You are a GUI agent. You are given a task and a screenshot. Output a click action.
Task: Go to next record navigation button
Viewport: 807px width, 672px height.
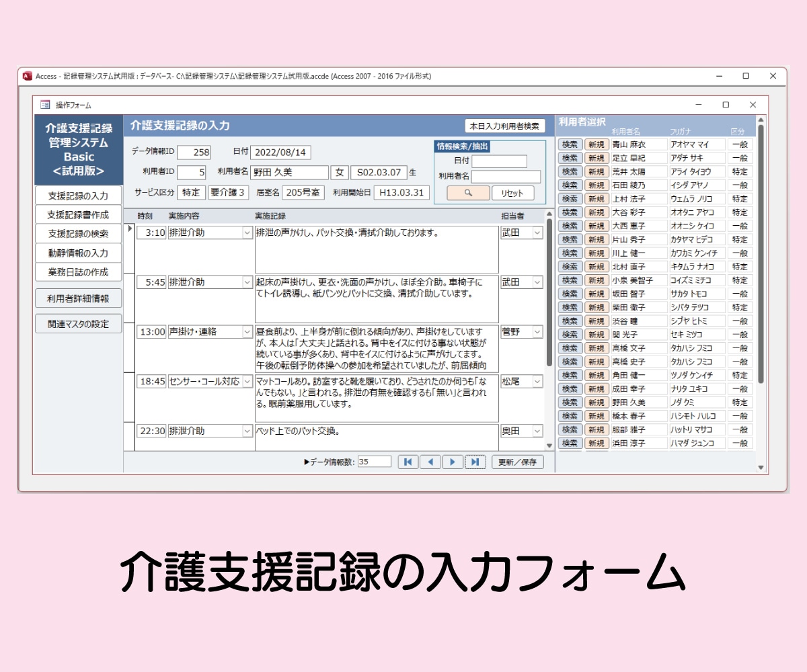coord(453,462)
